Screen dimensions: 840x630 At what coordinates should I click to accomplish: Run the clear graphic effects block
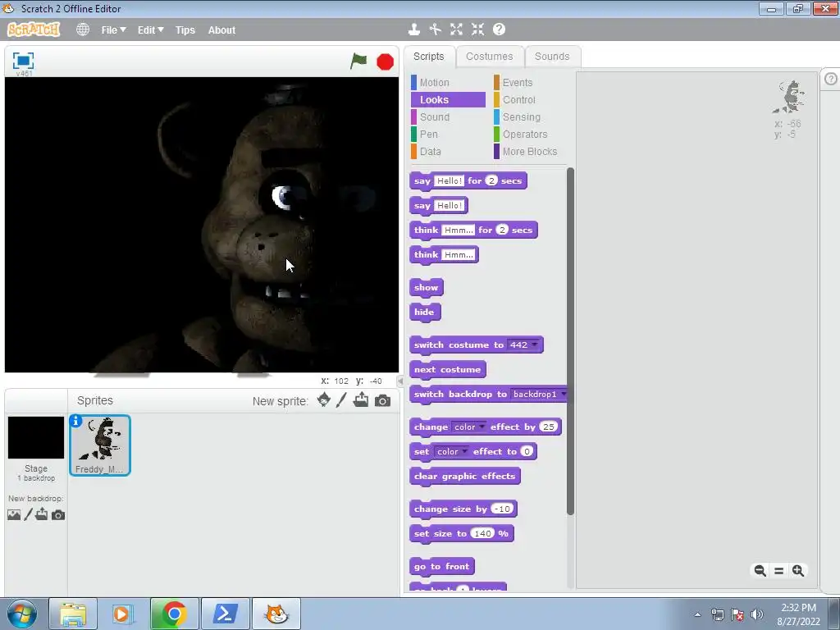[x=464, y=477]
